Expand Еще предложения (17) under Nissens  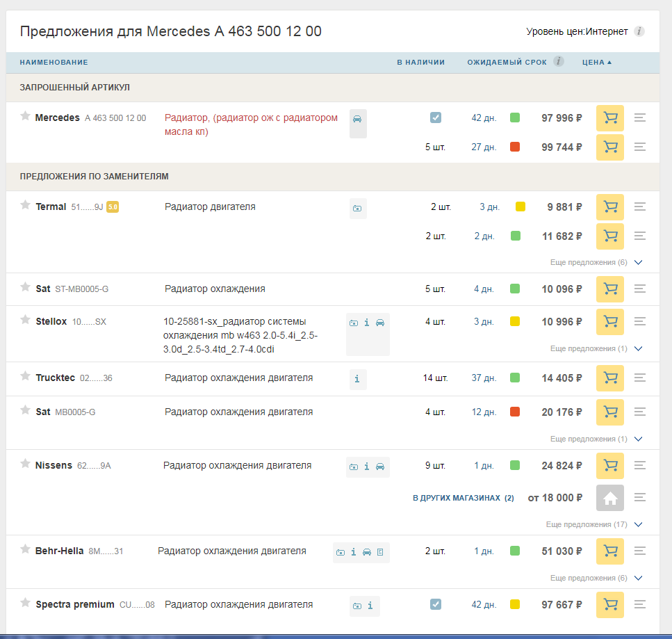point(594,524)
